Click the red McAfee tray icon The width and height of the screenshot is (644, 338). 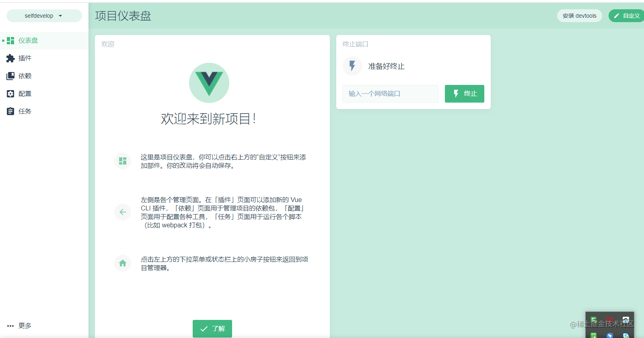pyautogui.click(x=610, y=320)
